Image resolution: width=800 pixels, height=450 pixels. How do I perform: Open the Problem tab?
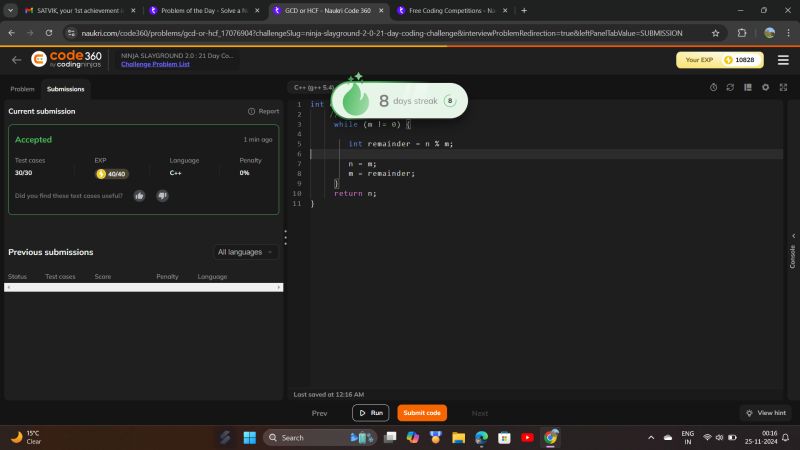pyautogui.click(x=22, y=89)
